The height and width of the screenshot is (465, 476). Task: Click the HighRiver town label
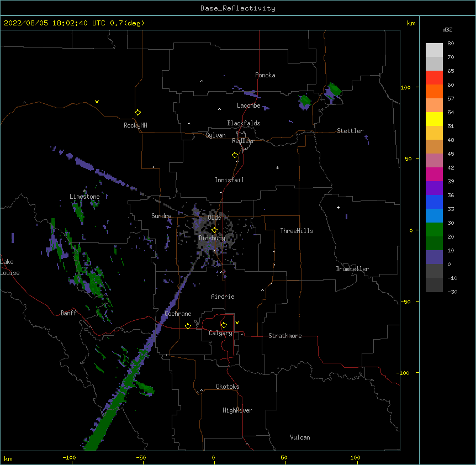[x=237, y=410]
